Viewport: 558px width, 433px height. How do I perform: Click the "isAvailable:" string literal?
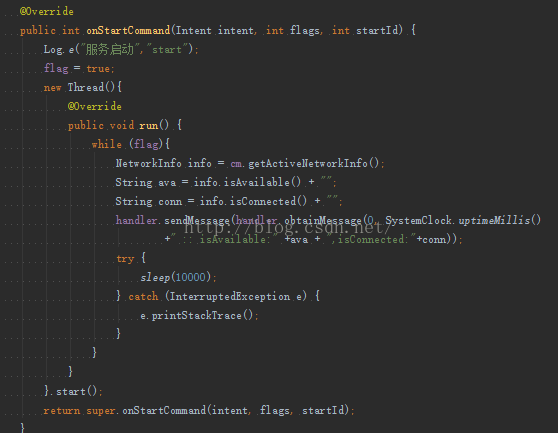coord(223,239)
